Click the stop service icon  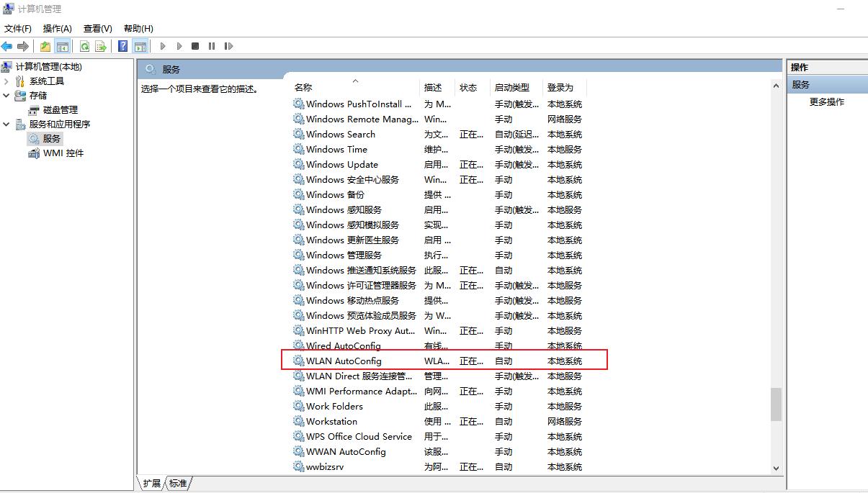(x=194, y=45)
